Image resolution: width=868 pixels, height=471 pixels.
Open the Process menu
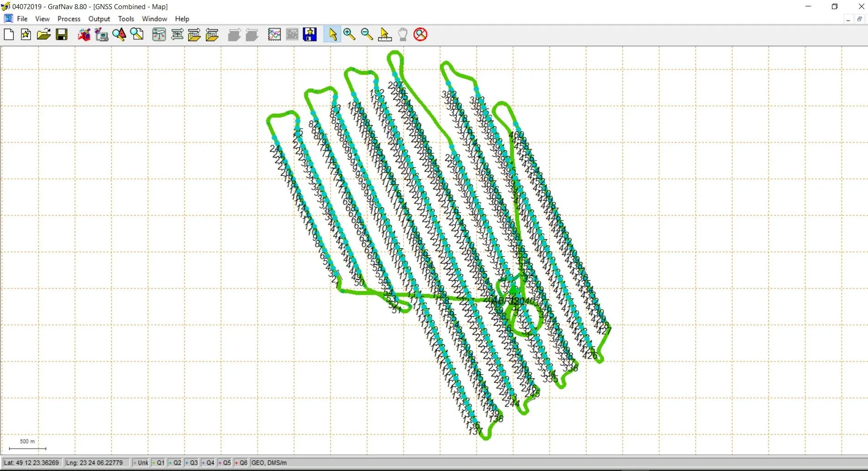69,19
